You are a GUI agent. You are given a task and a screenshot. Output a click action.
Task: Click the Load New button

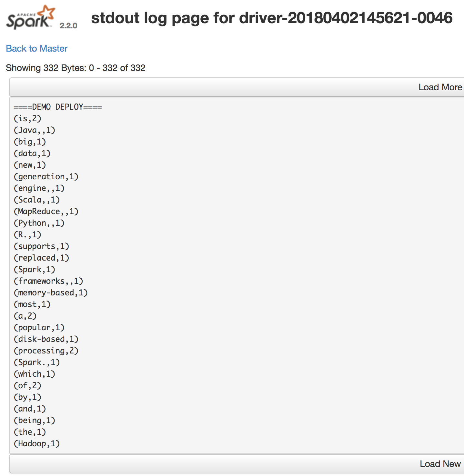[237, 464]
